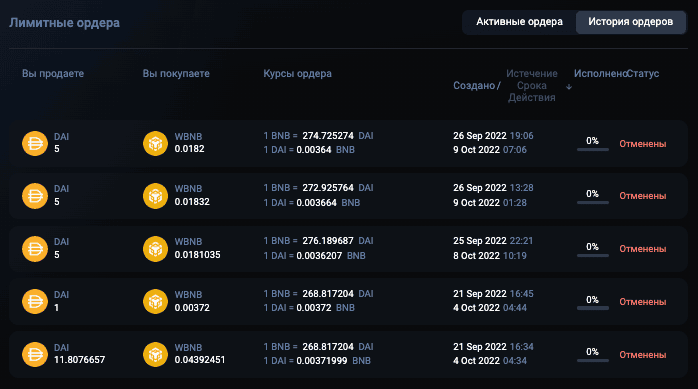The height and width of the screenshot is (389, 698).
Task: Click the rate 0.00364 BNB
Action: pyautogui.click(x=325, y=150)
